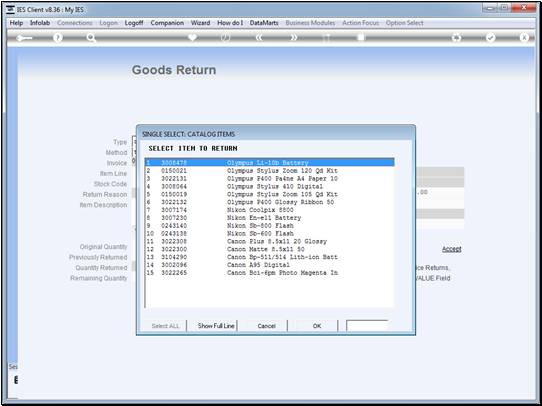Click the Goods Return heading
The width and height of the screenshot is (542, 406).
pos(174,70)
